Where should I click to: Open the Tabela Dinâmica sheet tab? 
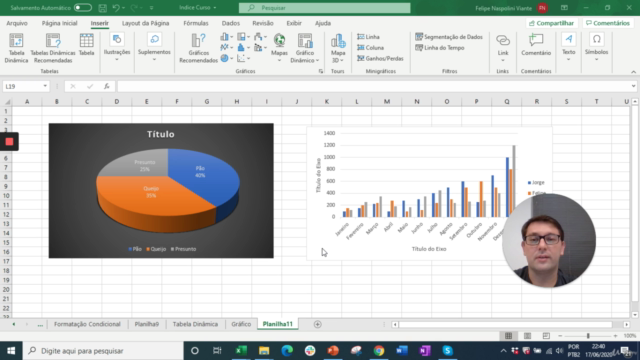[195, 324]
